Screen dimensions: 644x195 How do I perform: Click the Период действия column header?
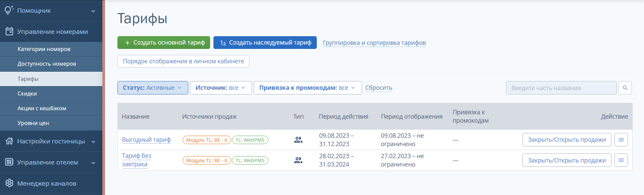click(344, 116)
